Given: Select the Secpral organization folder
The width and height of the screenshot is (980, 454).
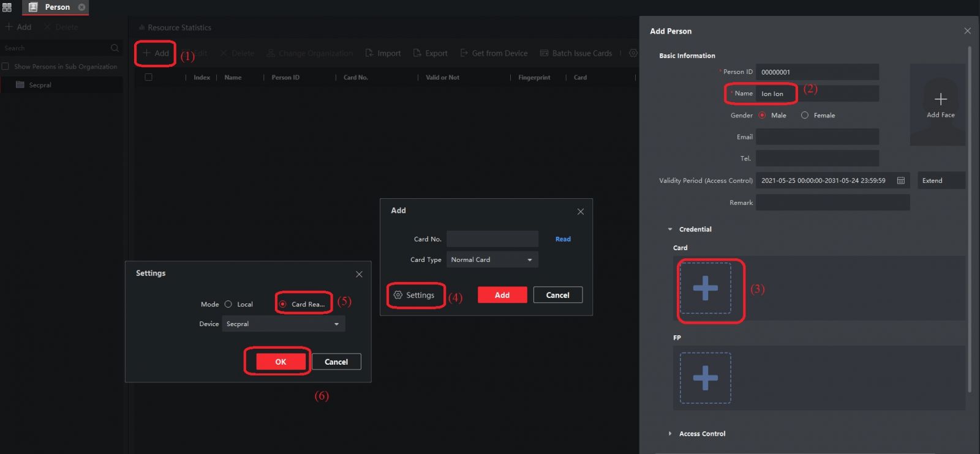Looking at the screenshot, I should pyautogui.click(x=40, y=85).
